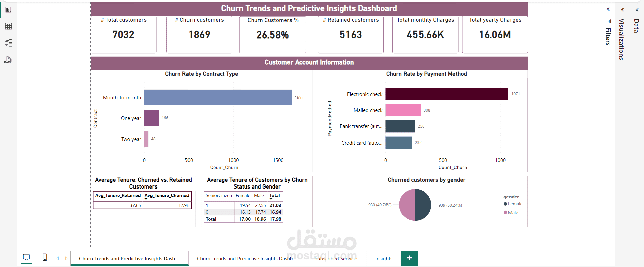Image resolution: width=644 pixels, height=267 pixels.
Task: Open DAX query view icon
Action: (x=8, y=60)
